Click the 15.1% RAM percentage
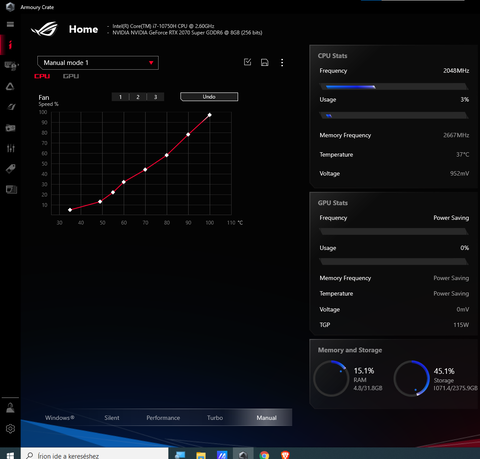 click(364, 371)
